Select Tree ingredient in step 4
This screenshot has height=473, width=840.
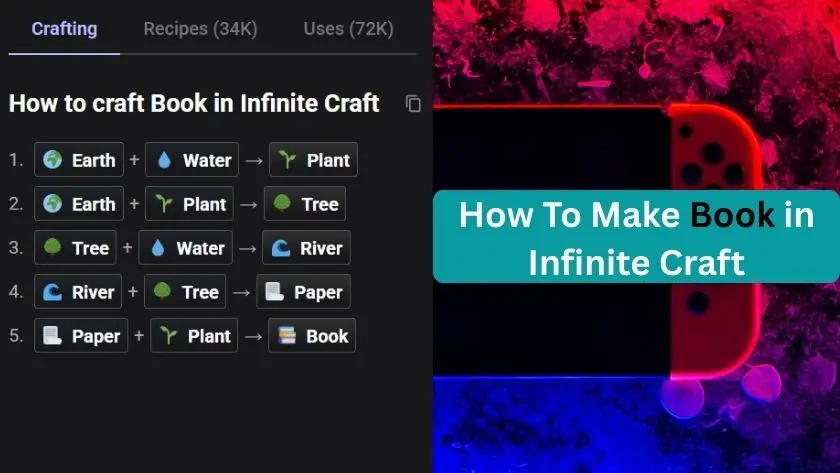(x=185, y=291)
